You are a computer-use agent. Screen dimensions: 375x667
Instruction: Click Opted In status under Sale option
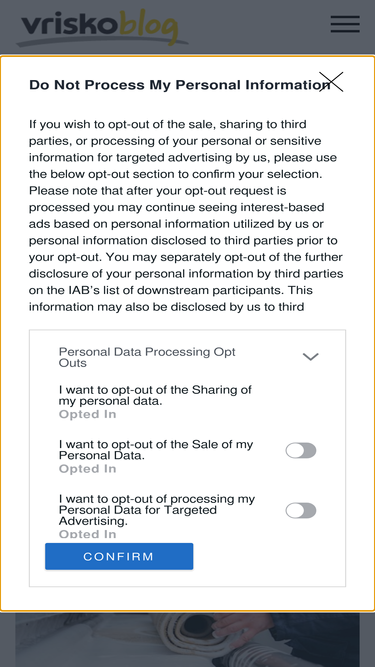(x=87, y=469)
